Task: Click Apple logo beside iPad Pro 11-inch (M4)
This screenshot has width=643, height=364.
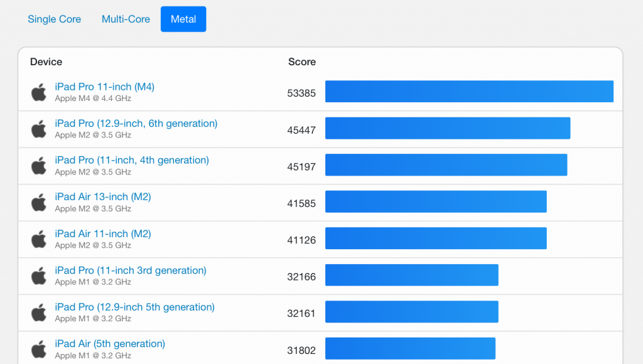Action: coord(39,92)
